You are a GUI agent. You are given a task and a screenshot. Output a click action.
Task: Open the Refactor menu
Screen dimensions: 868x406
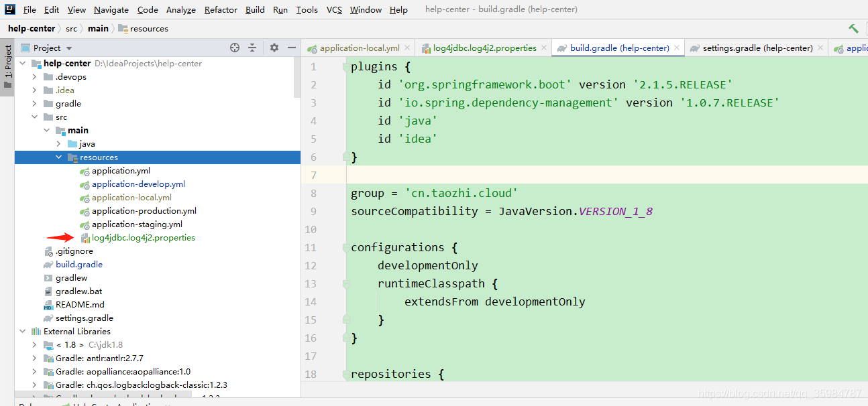click(221, 9)
